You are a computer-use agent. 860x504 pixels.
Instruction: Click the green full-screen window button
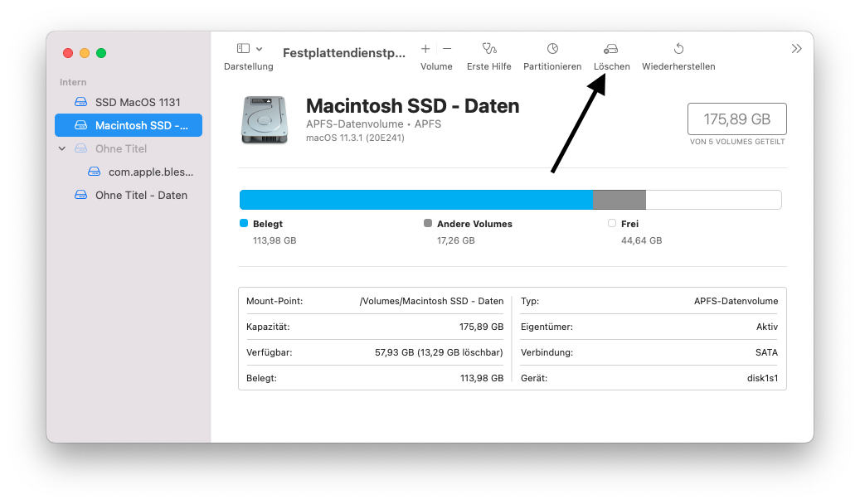click(101, 53)
